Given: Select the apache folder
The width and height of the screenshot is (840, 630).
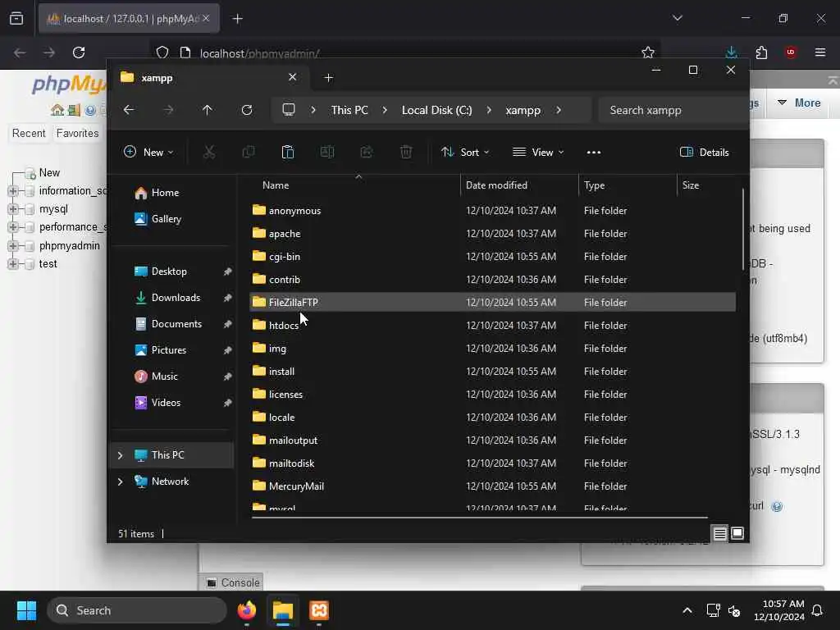Looking at the screenshot, I should pos(492,234).
